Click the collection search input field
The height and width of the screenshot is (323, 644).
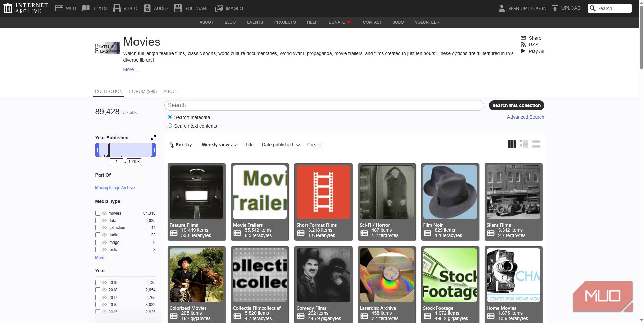click(324, 105)
